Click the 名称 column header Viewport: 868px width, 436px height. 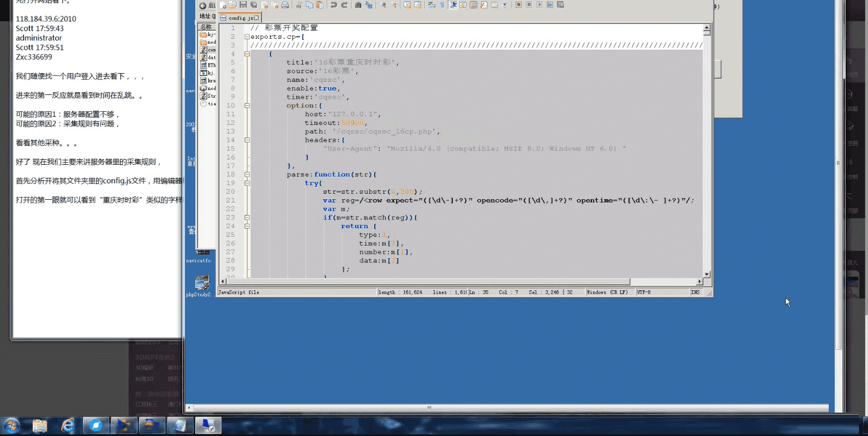(207, 27)
